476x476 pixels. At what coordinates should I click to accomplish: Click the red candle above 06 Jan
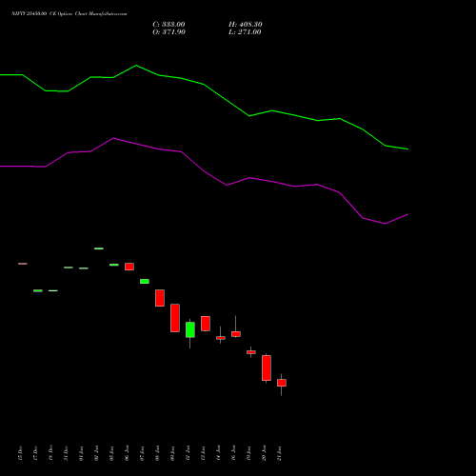129,267
